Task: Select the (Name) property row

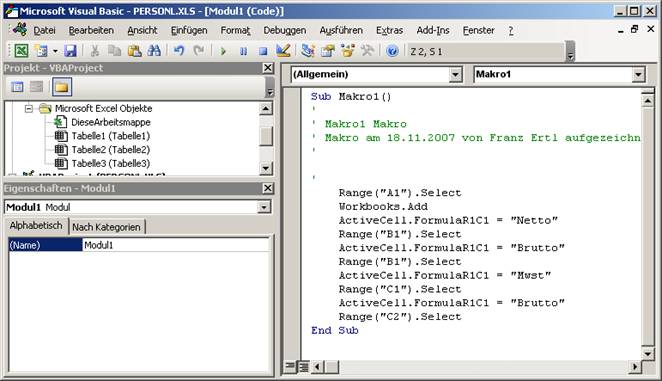Action: (x=46, y=245)
